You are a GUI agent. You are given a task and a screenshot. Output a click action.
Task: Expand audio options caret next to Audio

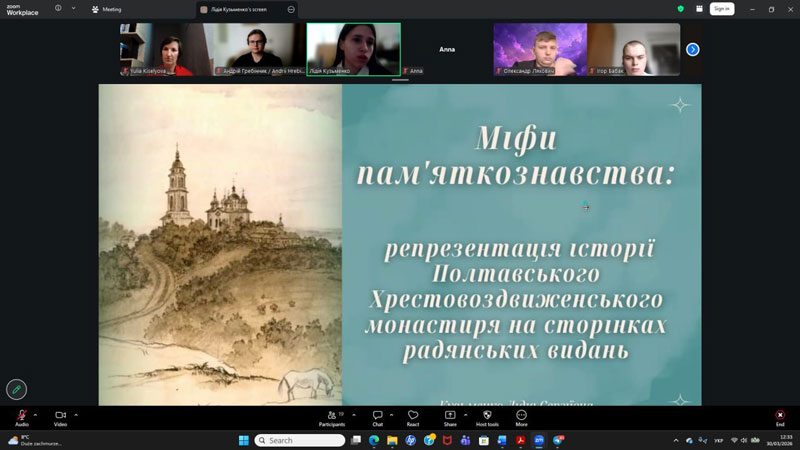tap(35, 414)
